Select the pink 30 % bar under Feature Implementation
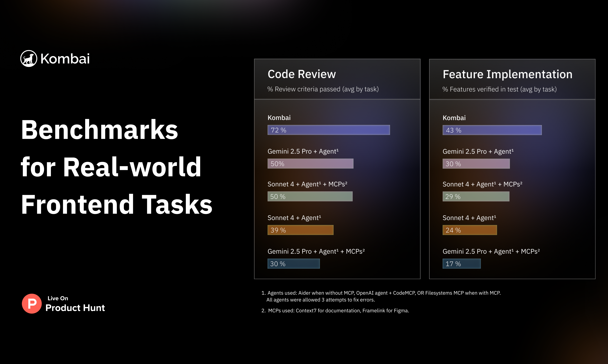The image size is (608, 364). pyautogui.click(x=476, y=164)
